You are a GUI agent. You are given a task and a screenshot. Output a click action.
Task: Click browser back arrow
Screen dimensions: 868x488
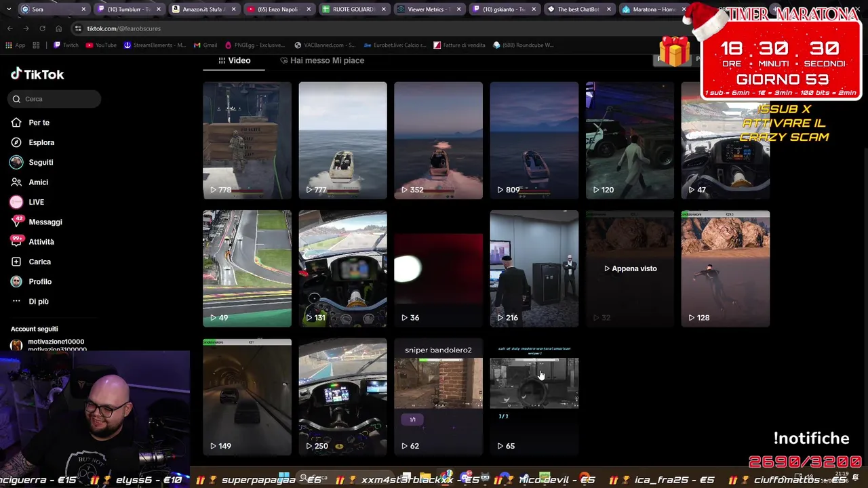[9, 28]
